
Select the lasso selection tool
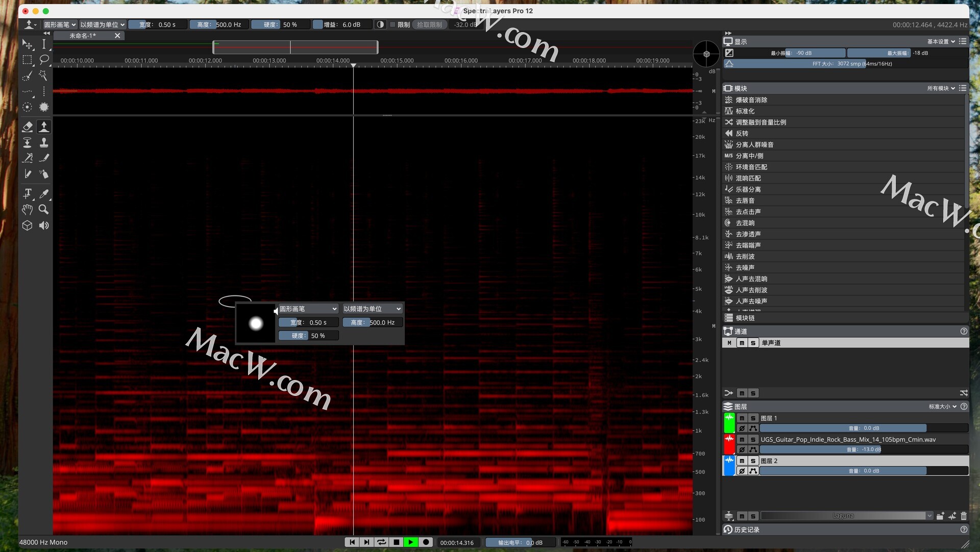click(x=44, y=60)
